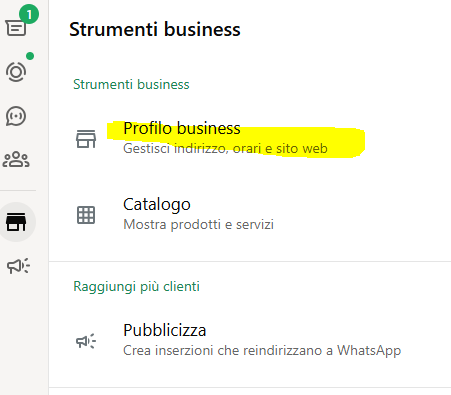The image size is (451, 395).
Task: Open the Chats icon in sidebar
Action: [16, 28]
